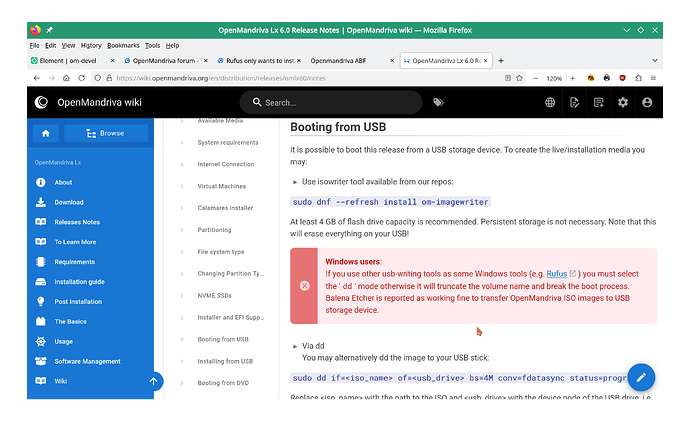
Task: Click the new page icon in the wiki header
Action: click(x=598, y=102)
